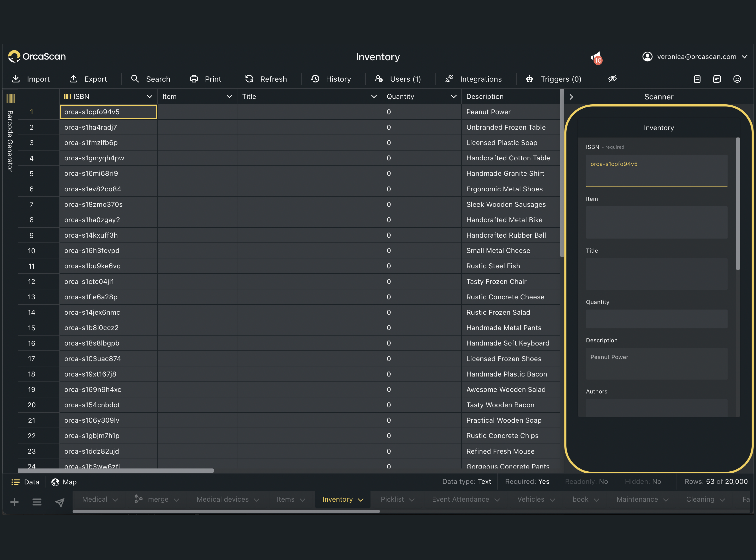
Task: Click the paper plane send icon
Action: (x=60, y=502)
